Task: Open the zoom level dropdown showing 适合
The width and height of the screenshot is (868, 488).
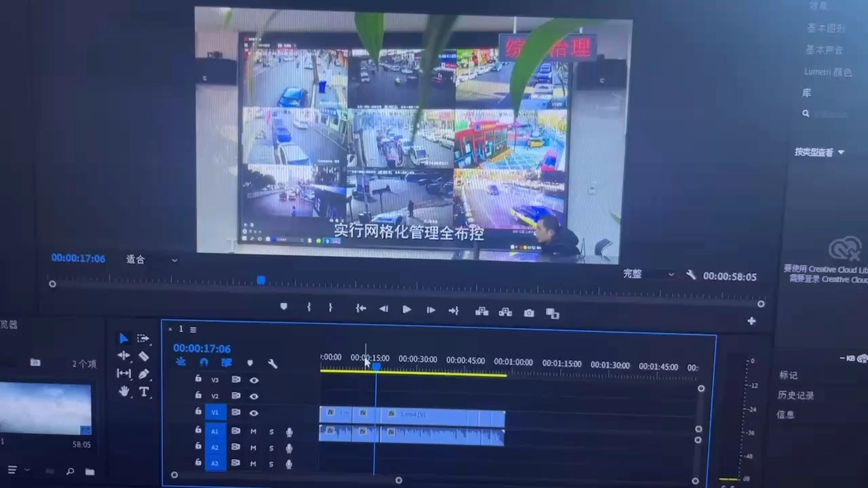Action: (x=152, y=260)
